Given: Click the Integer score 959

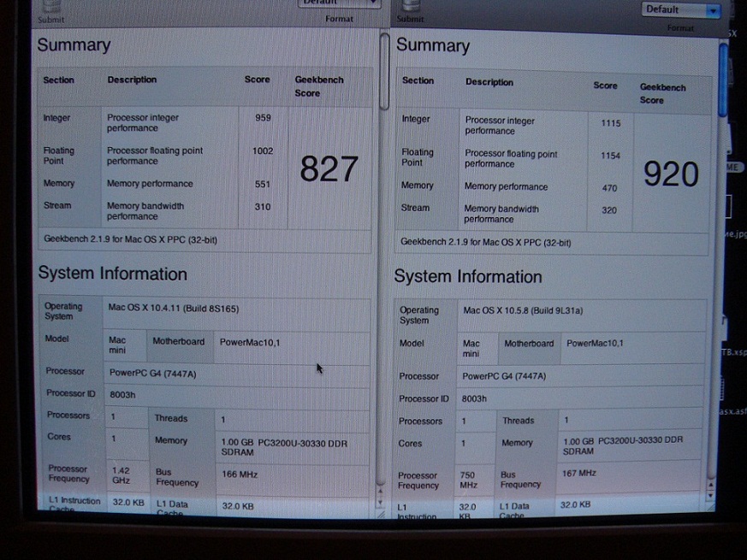Looking at the screenshot, I should (x=263, y=118).
